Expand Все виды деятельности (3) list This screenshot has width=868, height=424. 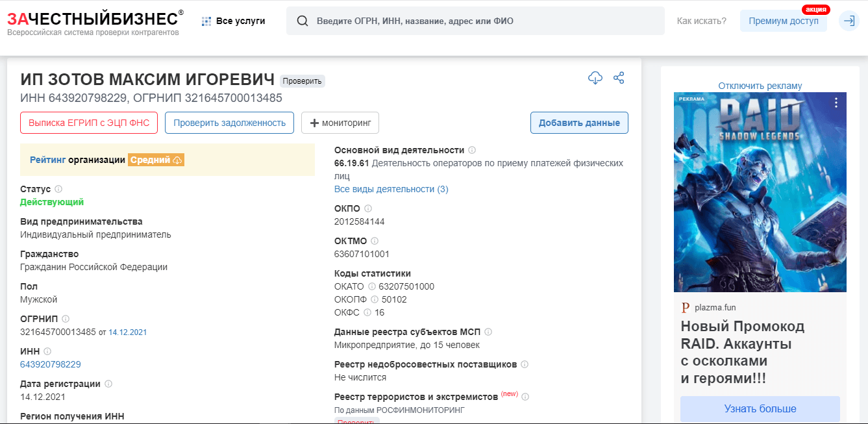coord(391,189)
